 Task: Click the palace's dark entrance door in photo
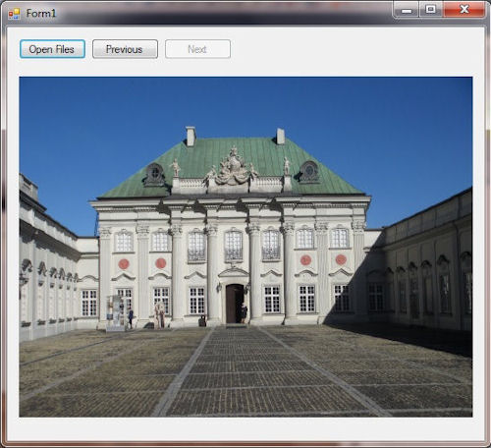[x=235, y=304]
